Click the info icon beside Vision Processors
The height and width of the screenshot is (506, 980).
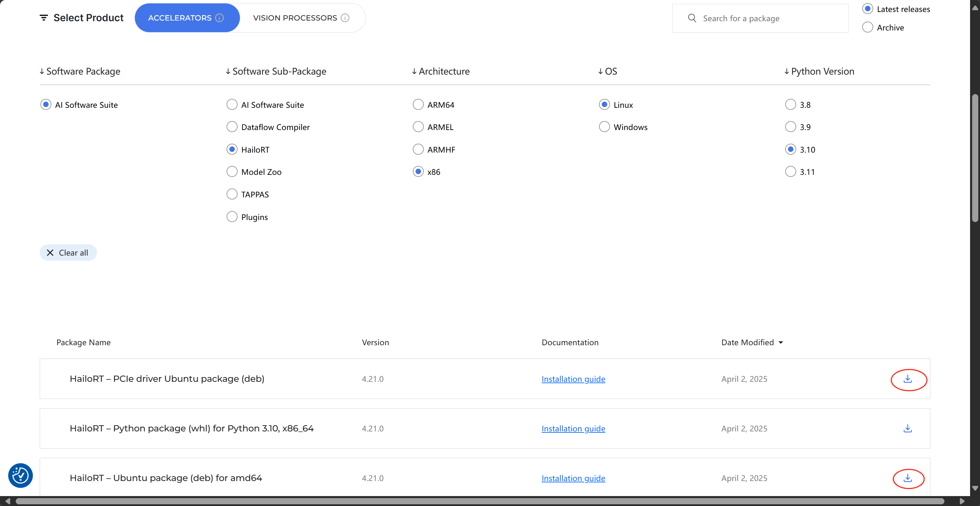(345, 18)
